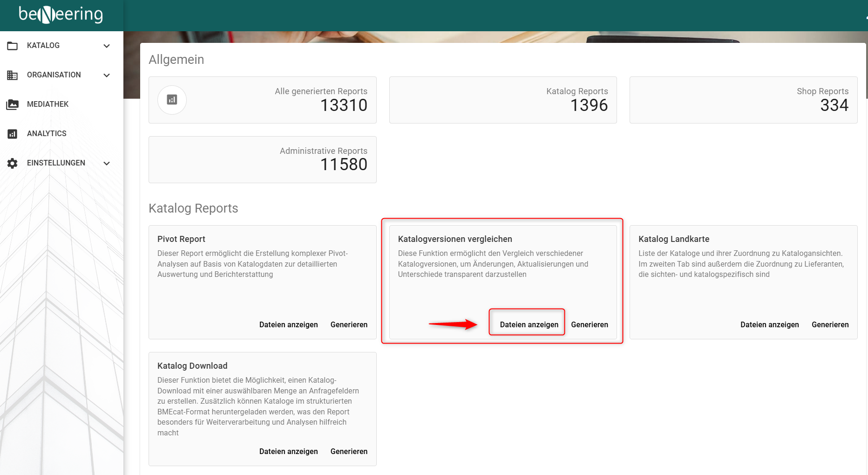The width and height of the screenshot is (868, 475).
Task: Click the Katalog Download card title
Action: coord(192,366)
